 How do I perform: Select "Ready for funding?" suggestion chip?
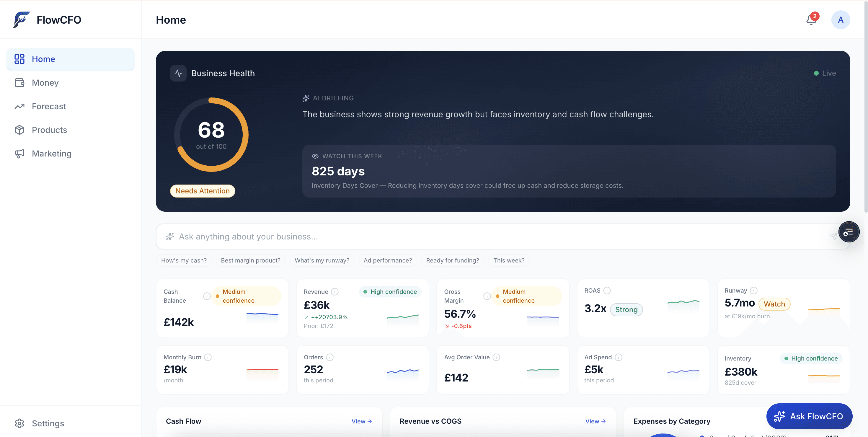[x=453, y=260]
